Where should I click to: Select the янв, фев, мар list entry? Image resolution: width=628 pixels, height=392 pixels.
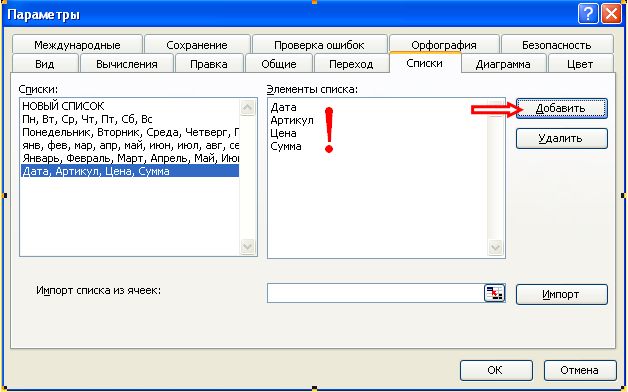(x=130, y=145)
